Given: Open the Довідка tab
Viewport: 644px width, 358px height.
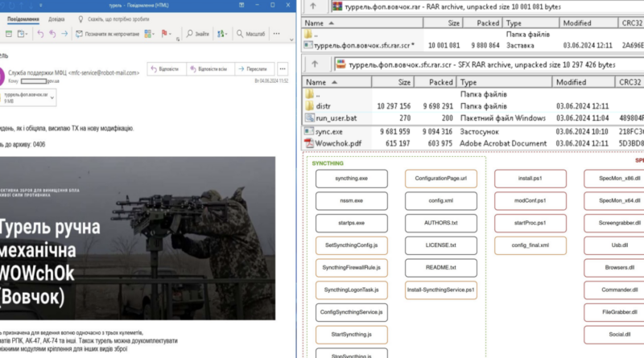Looking at the screenshot, I should pyautogui.click(x=56, y=19).
